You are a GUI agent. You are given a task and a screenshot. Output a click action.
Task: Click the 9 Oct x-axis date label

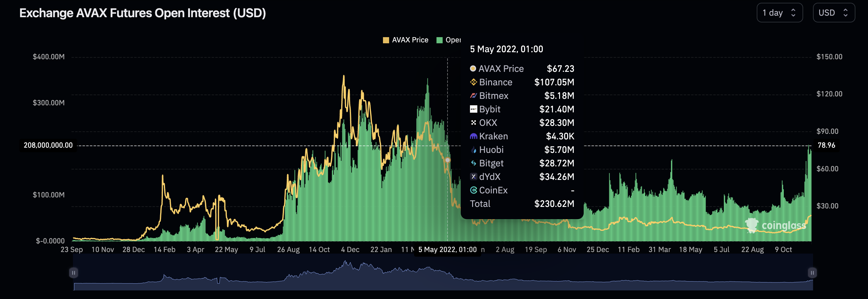783,250
